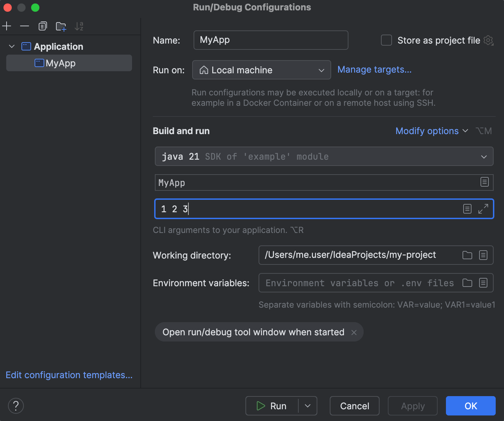Viewport: 504px width, 421px height.
Task: Open the gear next to Store as project file
Action: (x=488, y=40)
